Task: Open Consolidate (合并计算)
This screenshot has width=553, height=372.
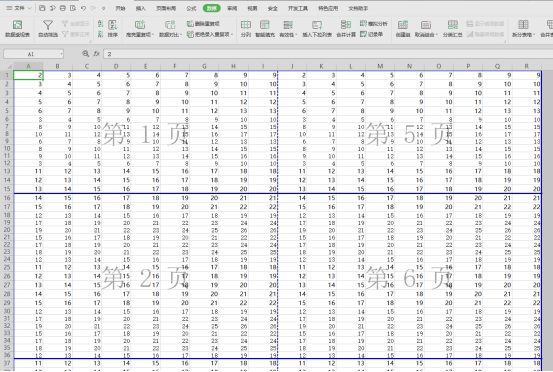Action: click(346, 29)
